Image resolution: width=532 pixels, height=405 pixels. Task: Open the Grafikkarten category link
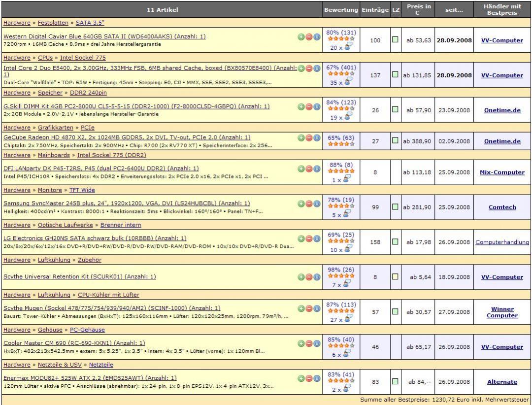point(55,128)
